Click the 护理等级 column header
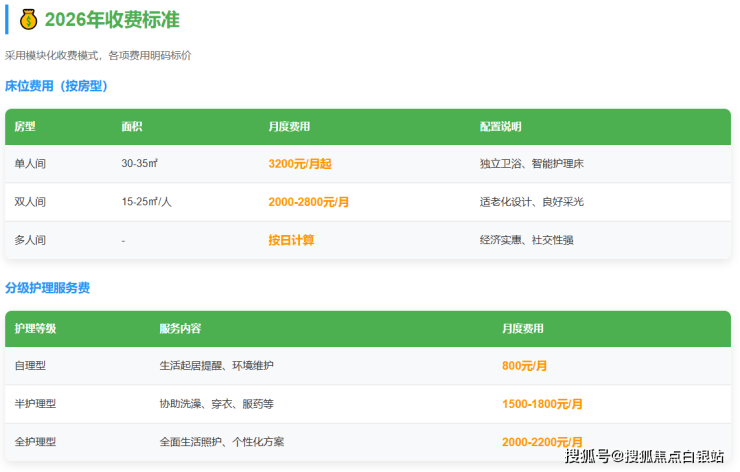This screenshot has width=740, height=472. (x=35, y=329)
